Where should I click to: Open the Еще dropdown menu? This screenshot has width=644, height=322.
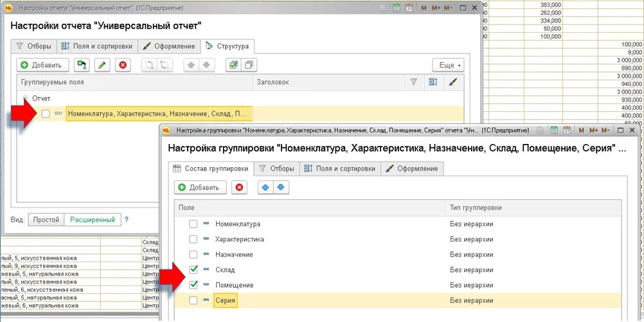coord(448,65)
